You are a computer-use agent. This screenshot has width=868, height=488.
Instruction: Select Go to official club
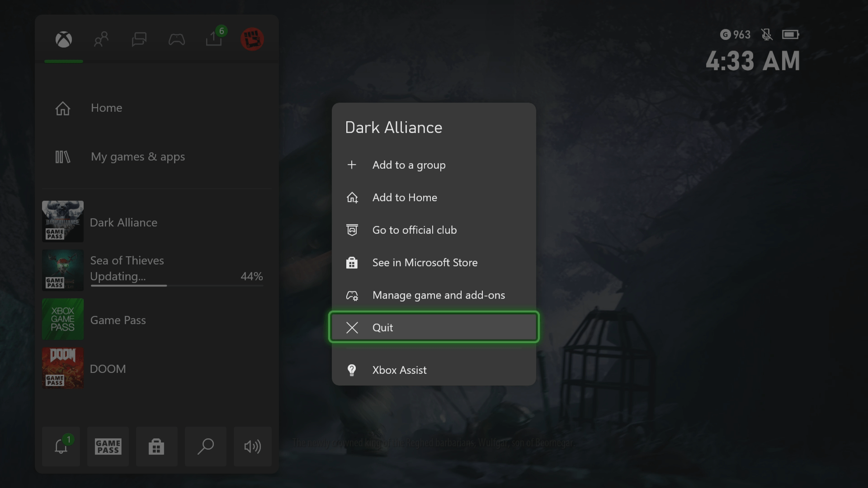point(415,230)
